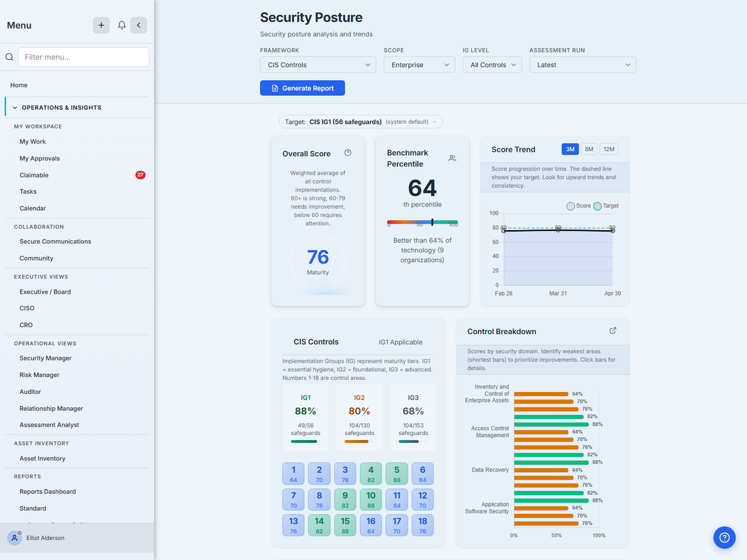Click IG2 orange progress bar
The height and width of the screenshot is (560, 747).
(357, 442)
